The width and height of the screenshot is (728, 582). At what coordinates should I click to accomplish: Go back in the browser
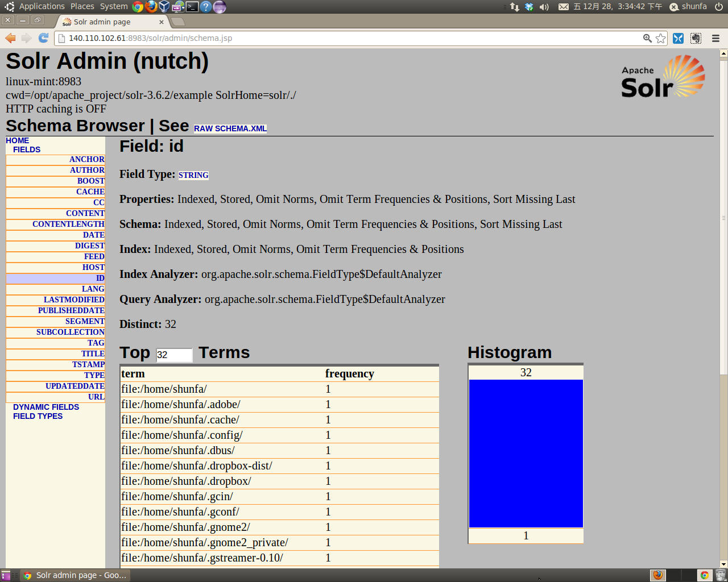(x=10, y=38)
